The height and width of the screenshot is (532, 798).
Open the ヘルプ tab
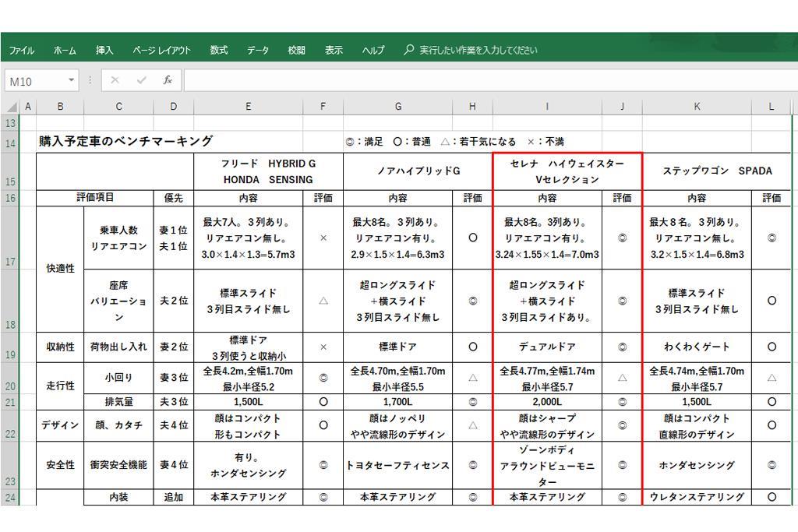tap(373, 51)
